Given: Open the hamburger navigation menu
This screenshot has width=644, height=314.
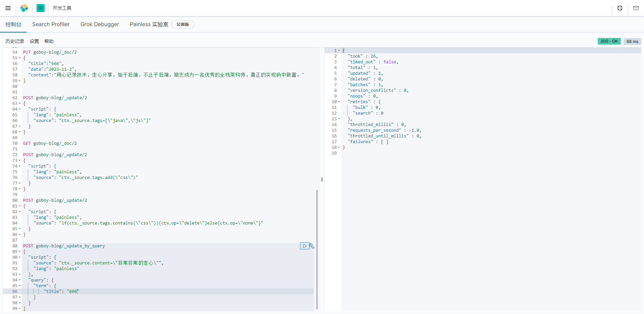Looking at the screenshot, I should click(8, 8).
